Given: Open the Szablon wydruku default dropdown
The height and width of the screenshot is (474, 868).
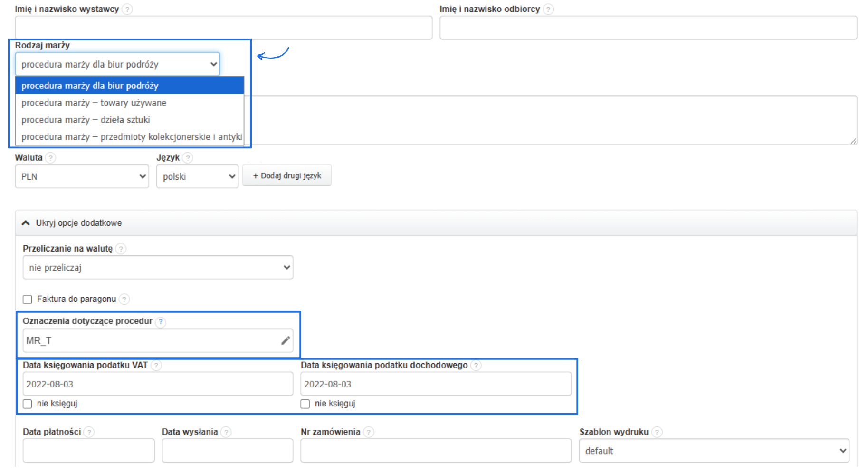Looking at the screenshot, I should [x=714, y=451].
